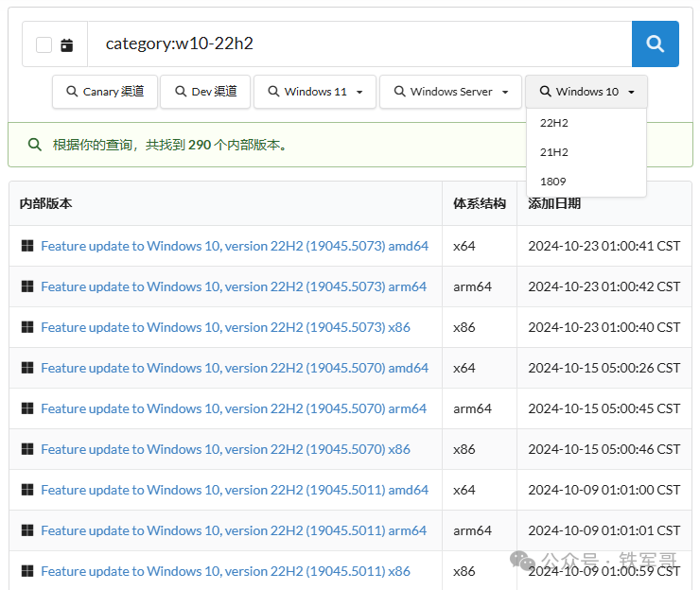Choose 22H2 from Windows 10 menu

click(586, 123)
